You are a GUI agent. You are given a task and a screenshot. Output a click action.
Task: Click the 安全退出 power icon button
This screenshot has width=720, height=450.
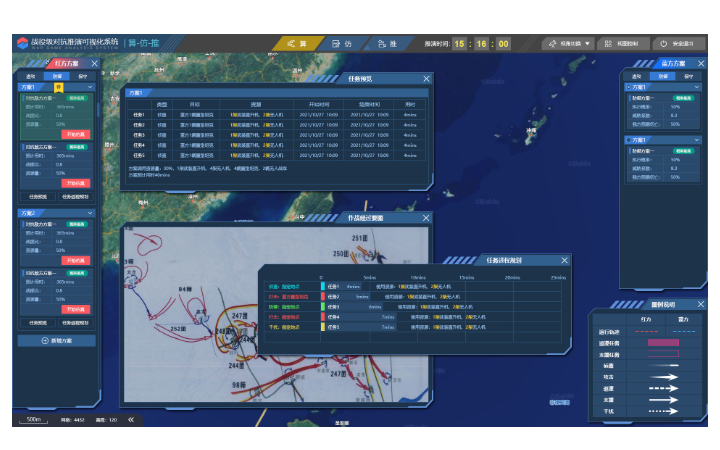pyautogui.click(x=677, y=44)
